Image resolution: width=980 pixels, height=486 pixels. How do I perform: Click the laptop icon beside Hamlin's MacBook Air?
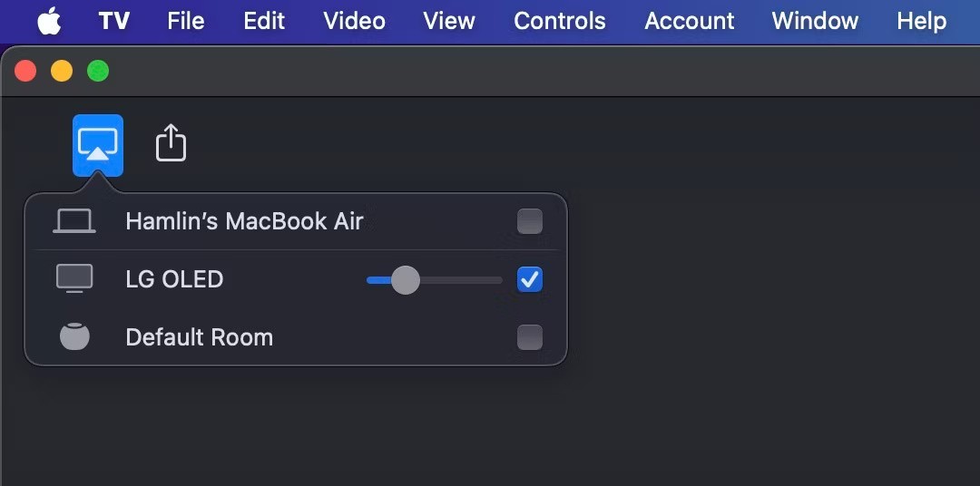coord(74,221)
